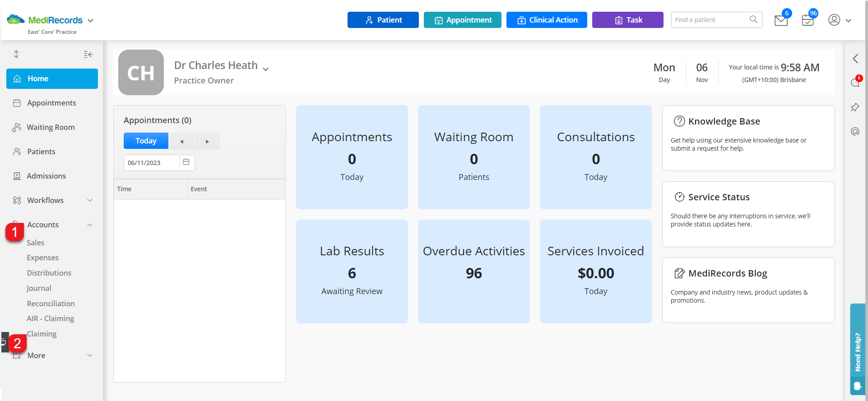Click the Patients sidebar icon
Viewport: 868px width, 401px height.
tap(17, 152)
